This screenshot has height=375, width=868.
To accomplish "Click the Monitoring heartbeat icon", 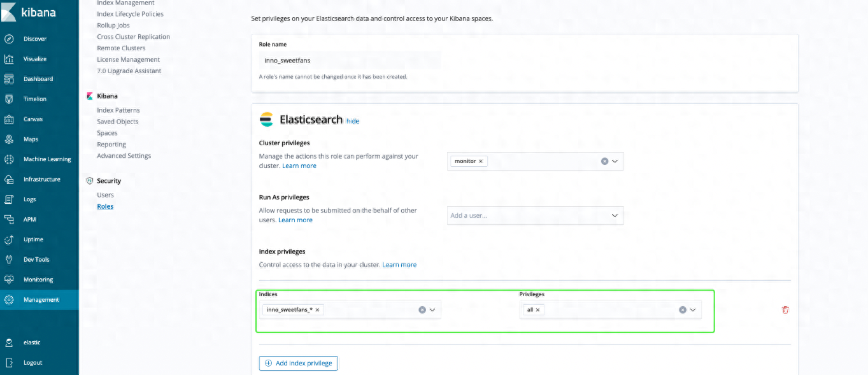I will click(x=9, y=279).
